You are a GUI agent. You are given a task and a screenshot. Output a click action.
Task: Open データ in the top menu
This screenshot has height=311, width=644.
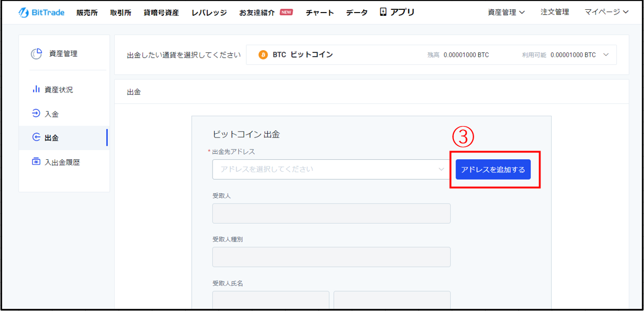point(357,13)
